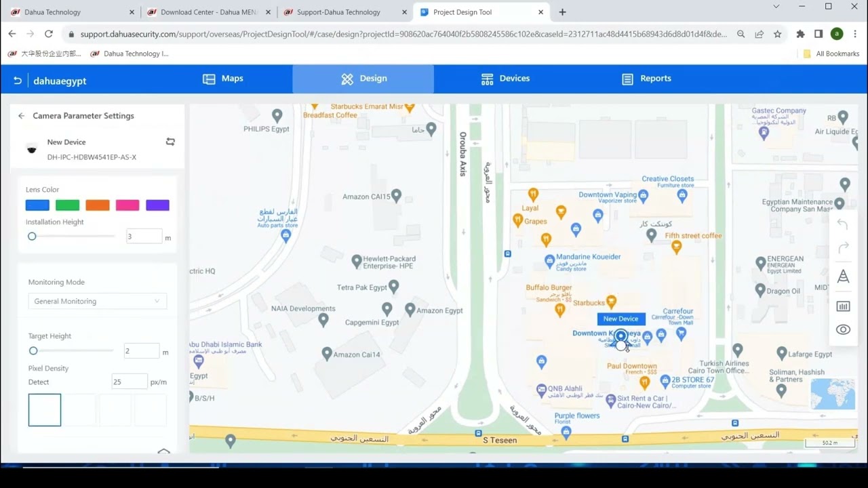The width and height of the screenshot is (868, 488).
Task: Click the Amazon CAI15 map pin
Action: tap(397, 195)
